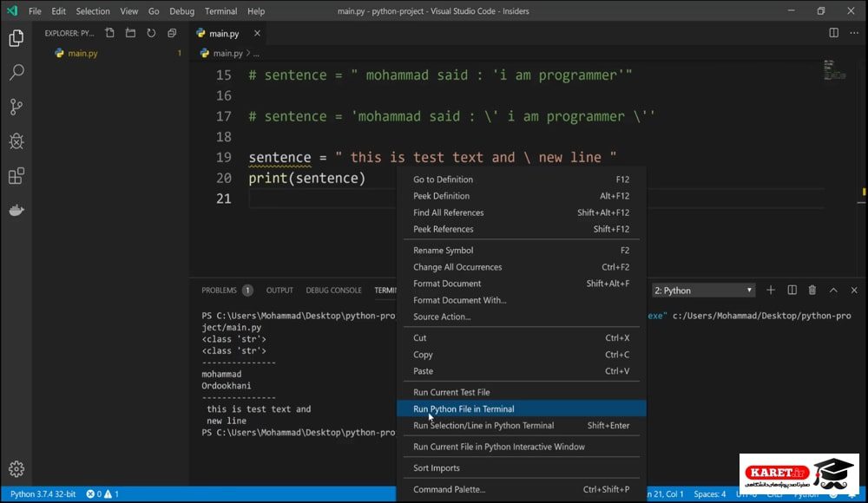This screenshot has width=868, height=503.
Task: Choose Cut from the context menu
Action: [521, 337]
